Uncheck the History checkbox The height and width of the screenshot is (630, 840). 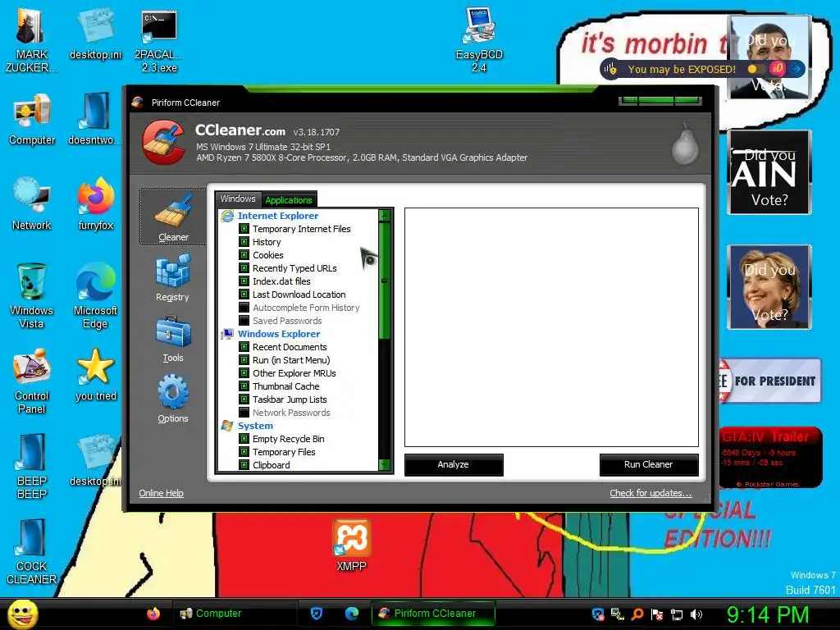click(x=244, y=242)
